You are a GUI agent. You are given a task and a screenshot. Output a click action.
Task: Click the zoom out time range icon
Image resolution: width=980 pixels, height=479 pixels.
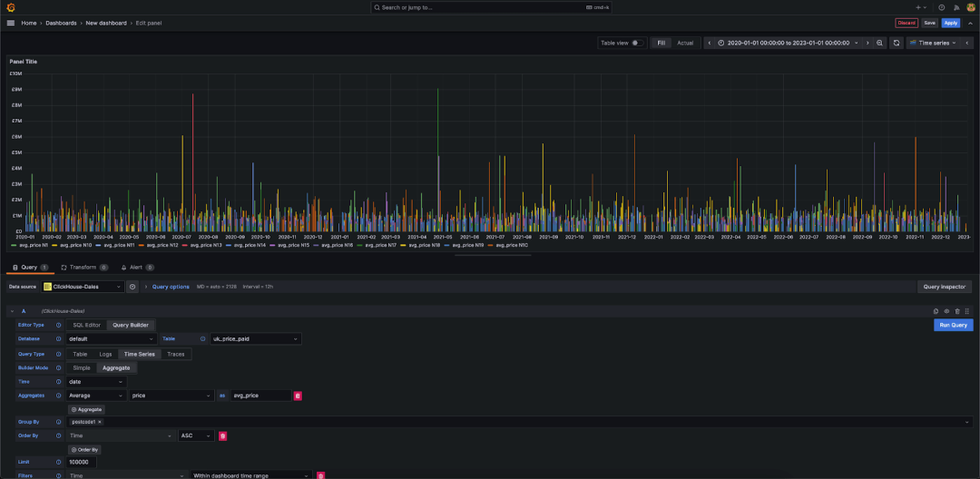[879, 43]
